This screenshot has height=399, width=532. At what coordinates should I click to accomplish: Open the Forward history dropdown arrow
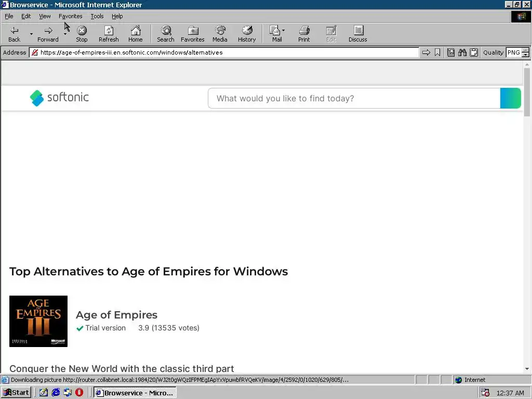(65, 34)
